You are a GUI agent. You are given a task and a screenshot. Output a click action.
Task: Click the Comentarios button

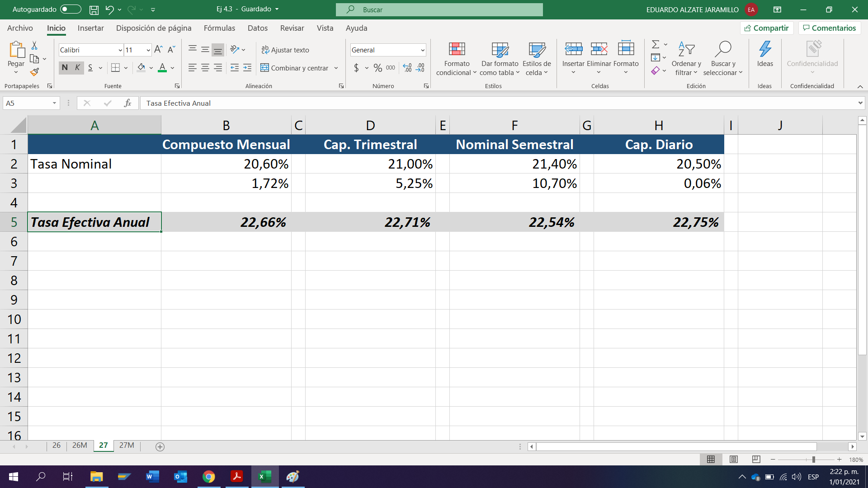click(829, 28)
